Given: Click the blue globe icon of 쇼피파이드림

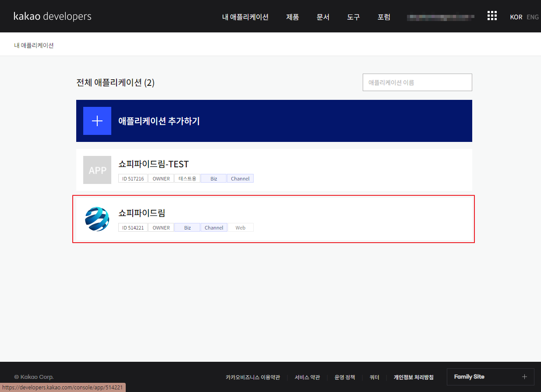Looking at the screenshot, I should point(97,219).
